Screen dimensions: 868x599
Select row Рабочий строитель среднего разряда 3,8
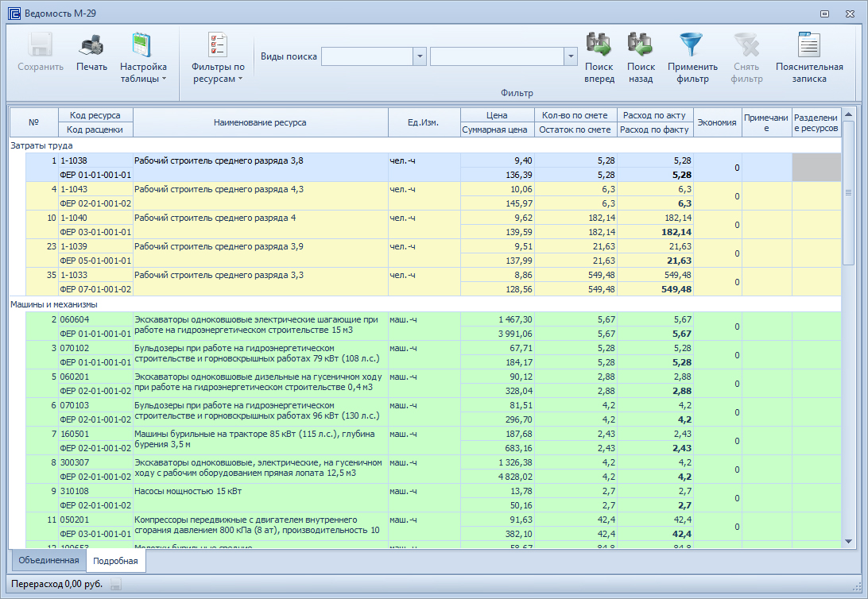click(x=433, y=168)
